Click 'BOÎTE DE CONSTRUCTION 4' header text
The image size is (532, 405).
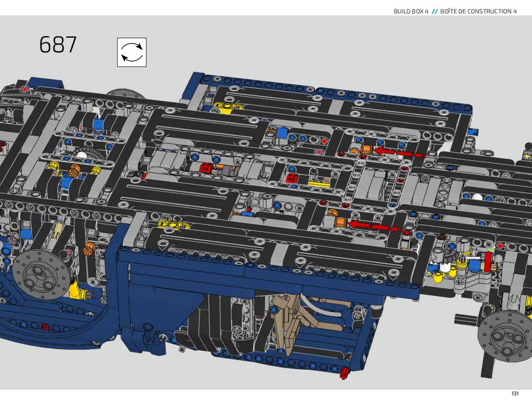478,11
